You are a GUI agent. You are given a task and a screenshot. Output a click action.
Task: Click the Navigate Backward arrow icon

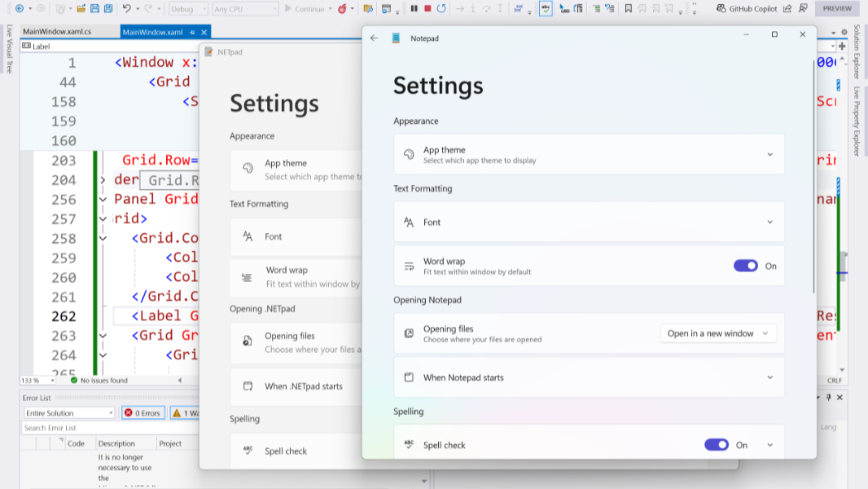click(20, 8)
